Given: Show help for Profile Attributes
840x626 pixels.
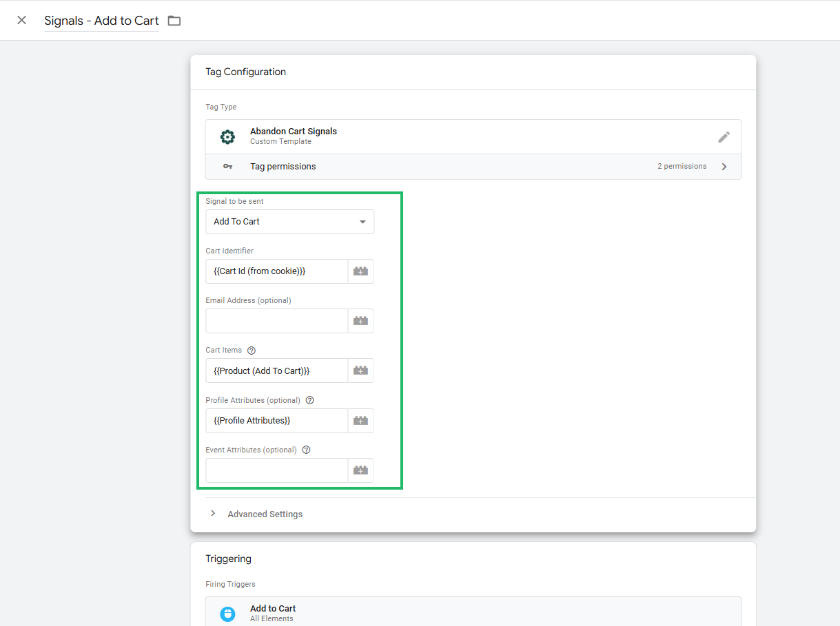Looking at the screenshot, I should [310, 400].
